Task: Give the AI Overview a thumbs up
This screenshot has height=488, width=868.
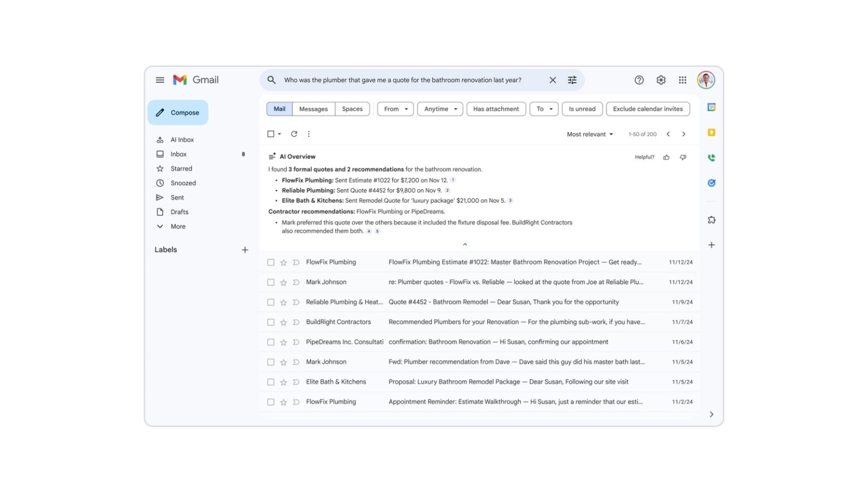Action: coord(666,157)
